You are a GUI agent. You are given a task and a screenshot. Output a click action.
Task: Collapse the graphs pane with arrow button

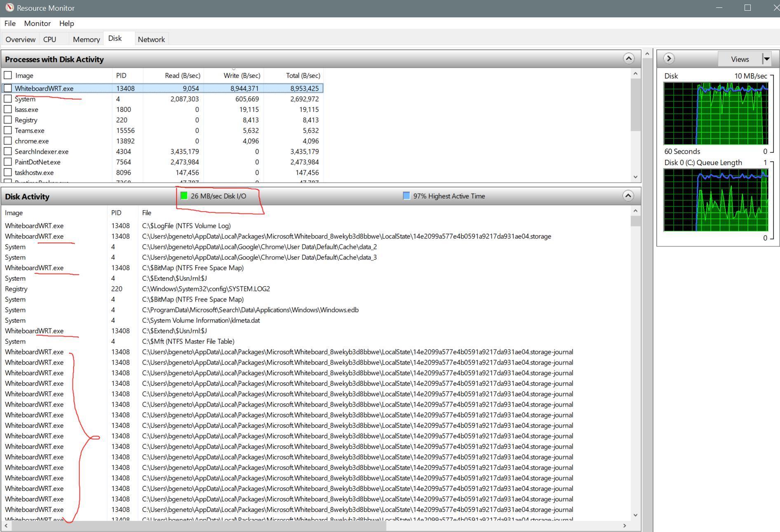[669, 59]
